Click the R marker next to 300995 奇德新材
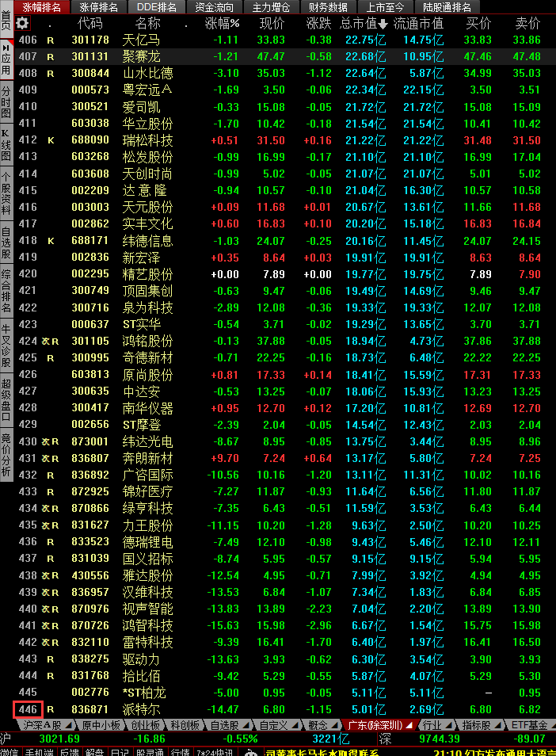Image resolution: width=556 pixels, height=756 pixels. pos(50,358)
